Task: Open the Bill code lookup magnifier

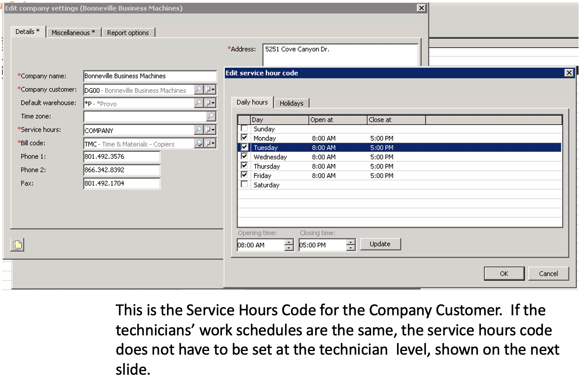Action: [x=198, y=143]
